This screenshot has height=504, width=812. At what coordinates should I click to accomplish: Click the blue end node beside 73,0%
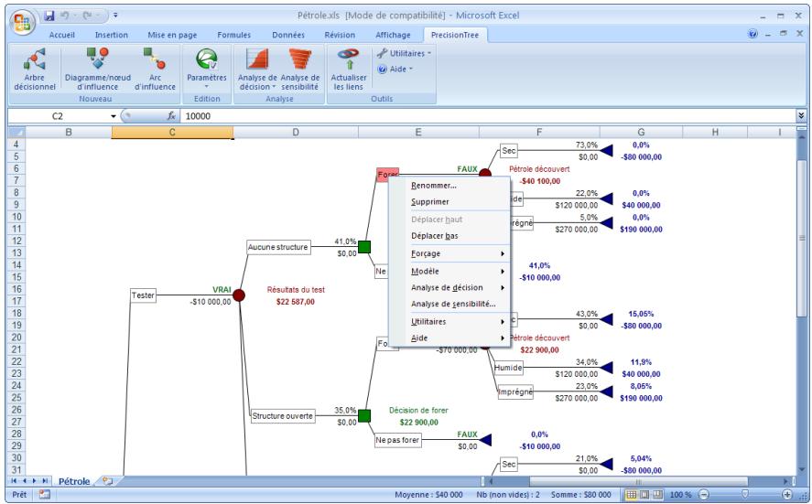606,151
